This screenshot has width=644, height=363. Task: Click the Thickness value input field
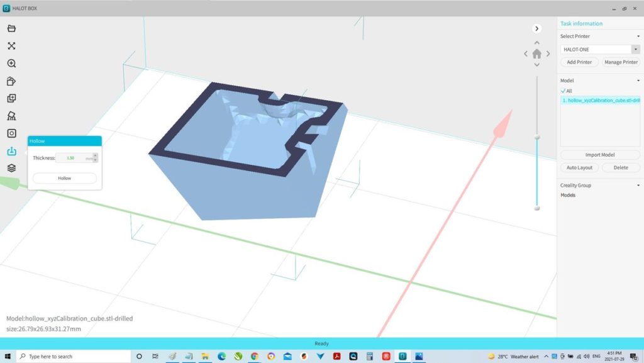[73, 158]
